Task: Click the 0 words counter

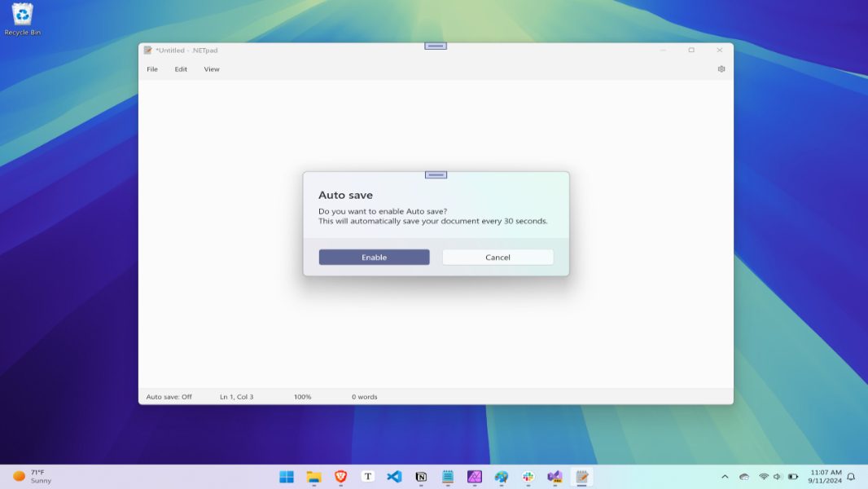Action: (364, 397)
